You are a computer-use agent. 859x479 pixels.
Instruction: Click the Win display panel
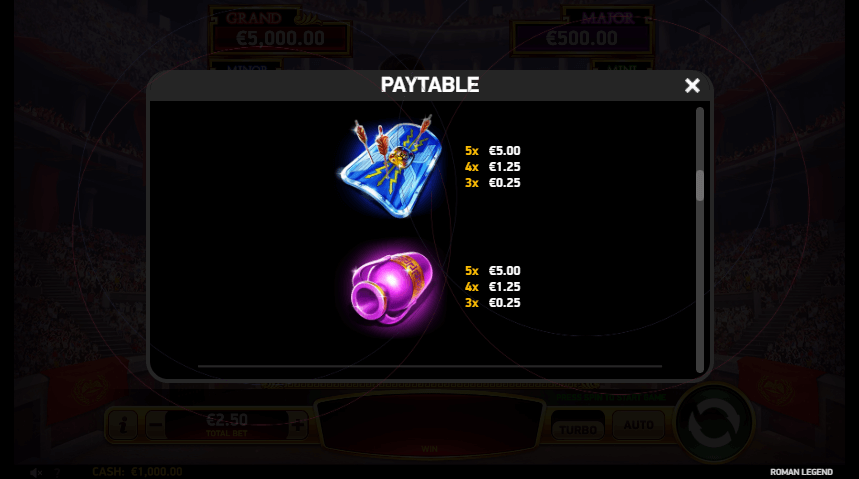coord(430,426)
